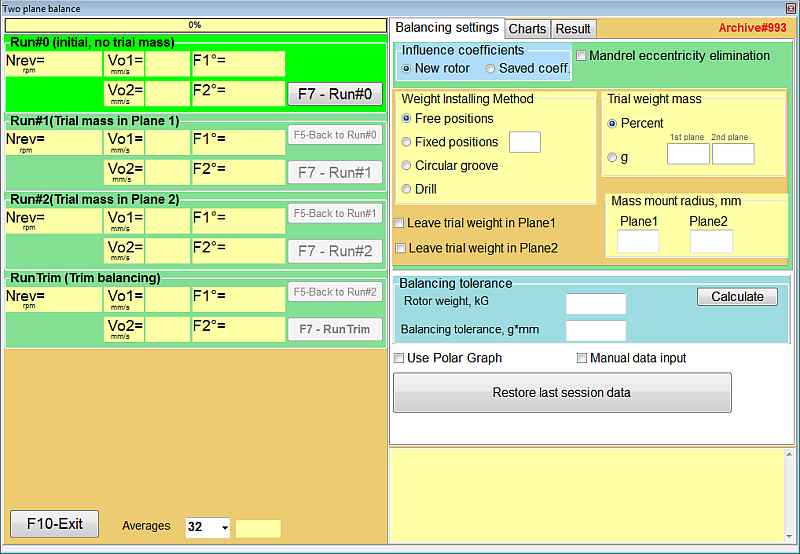This screenshot has width=800, height=554.
Task: Focus the Rotor weight input field
Action: click(595, 304)
